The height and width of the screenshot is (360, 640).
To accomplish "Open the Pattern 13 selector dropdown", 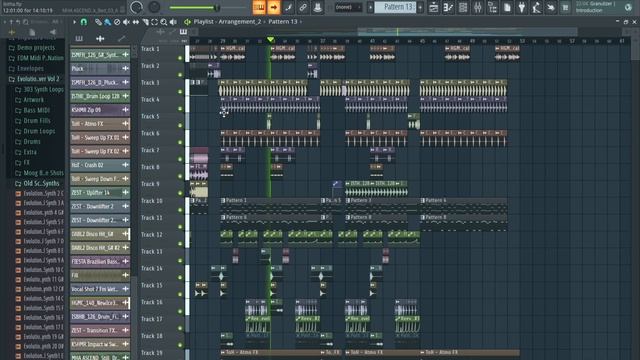I will (395, 7).
